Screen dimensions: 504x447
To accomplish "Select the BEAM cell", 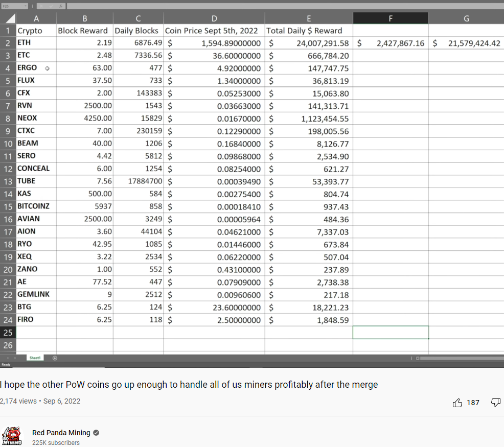I will [x=36, y=144].
